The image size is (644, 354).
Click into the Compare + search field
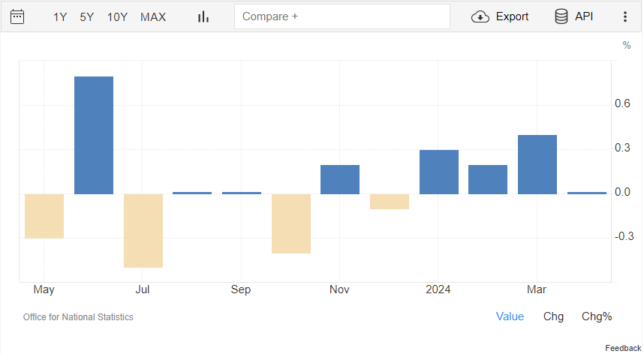pyautogui.click(x=342, y=16)
